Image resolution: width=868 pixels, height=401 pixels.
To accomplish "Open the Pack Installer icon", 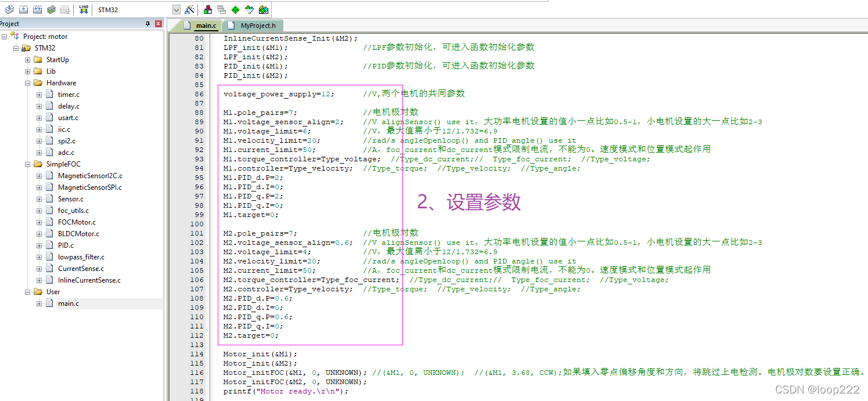I will pyautogui.click(x=263, y=10).
